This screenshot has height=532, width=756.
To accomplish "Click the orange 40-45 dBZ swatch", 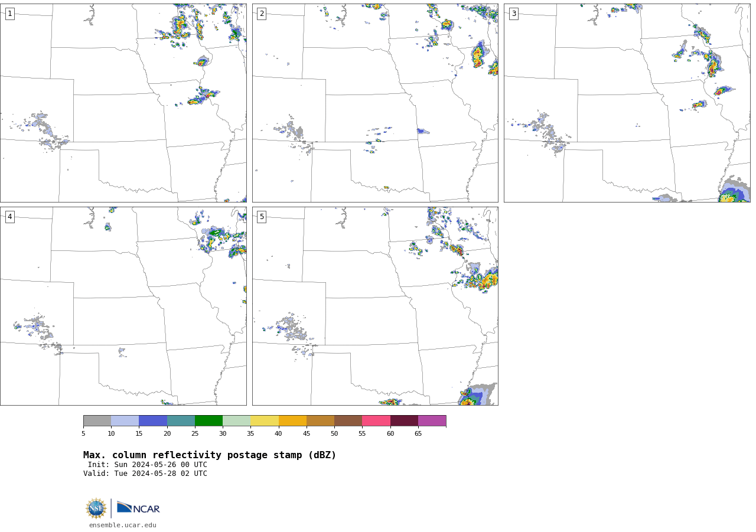I will pos(292,421).
